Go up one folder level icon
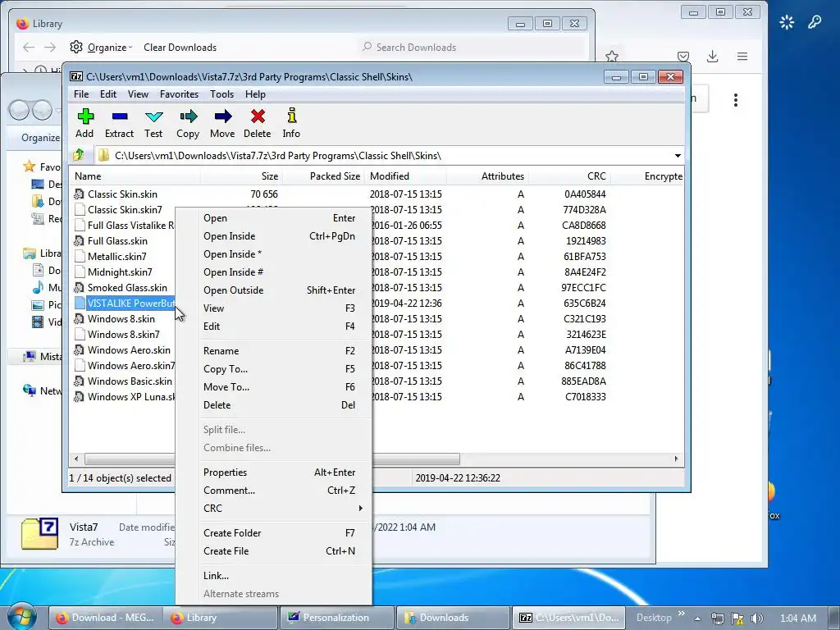Viewport: 840px width, 630px height. point(80,155)
